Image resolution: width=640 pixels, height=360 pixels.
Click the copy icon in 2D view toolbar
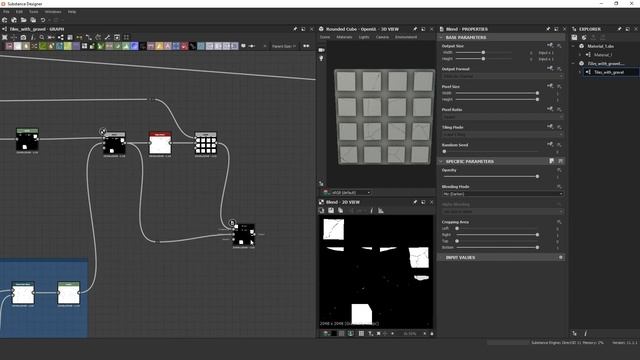coord(340,211)
